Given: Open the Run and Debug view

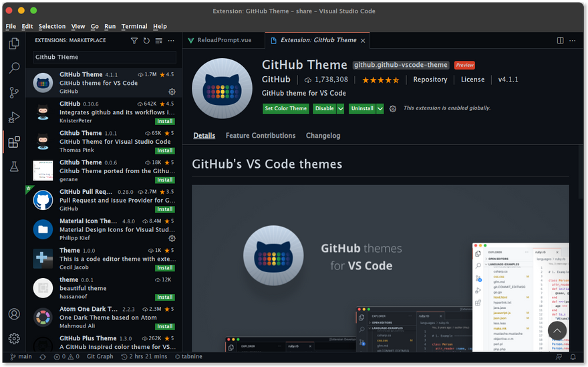Looking at the screenshot, I should [14, 117].
